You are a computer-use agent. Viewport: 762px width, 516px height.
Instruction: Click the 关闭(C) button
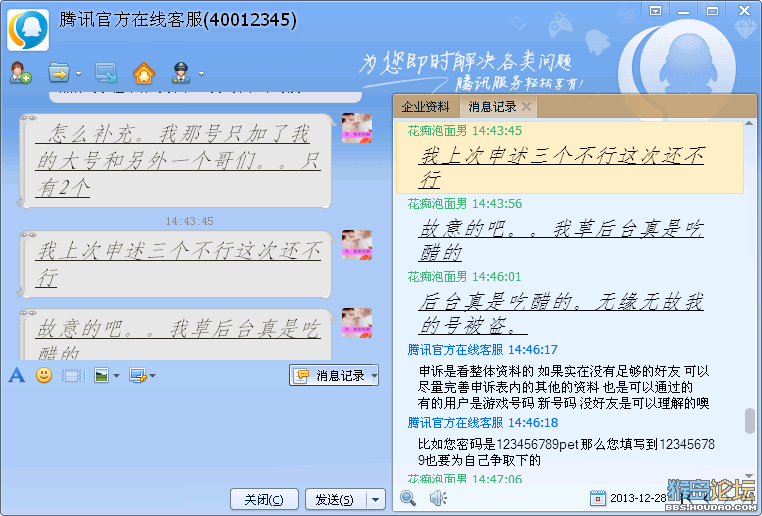tap(264, 499)
